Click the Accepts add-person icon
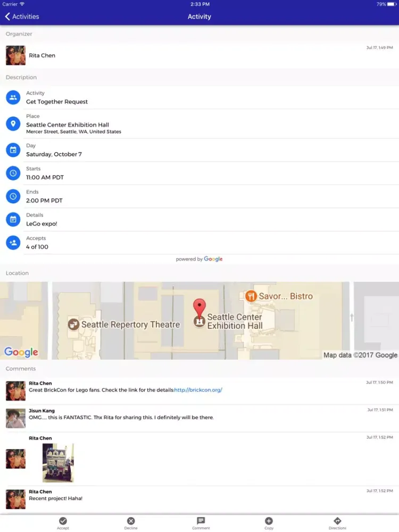The height and width of the screenshot is (532, 399). click(x=13, y=243)
